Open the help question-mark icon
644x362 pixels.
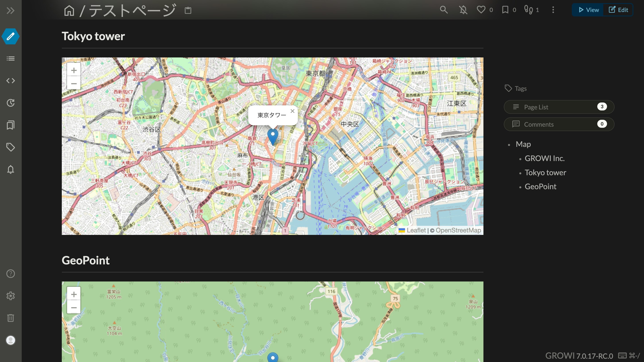[x=10, y=274]
